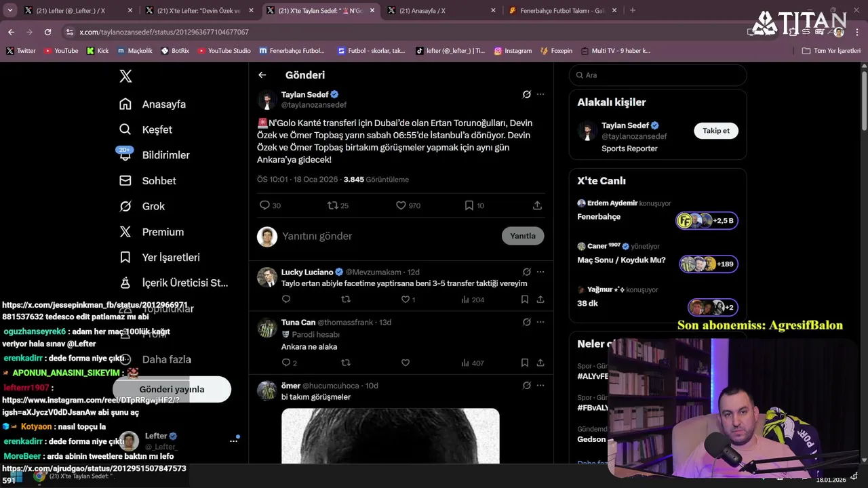Click the Grok icon on Taylan Sedef's post
Viewport: 868px width, 488px height.
527,94
